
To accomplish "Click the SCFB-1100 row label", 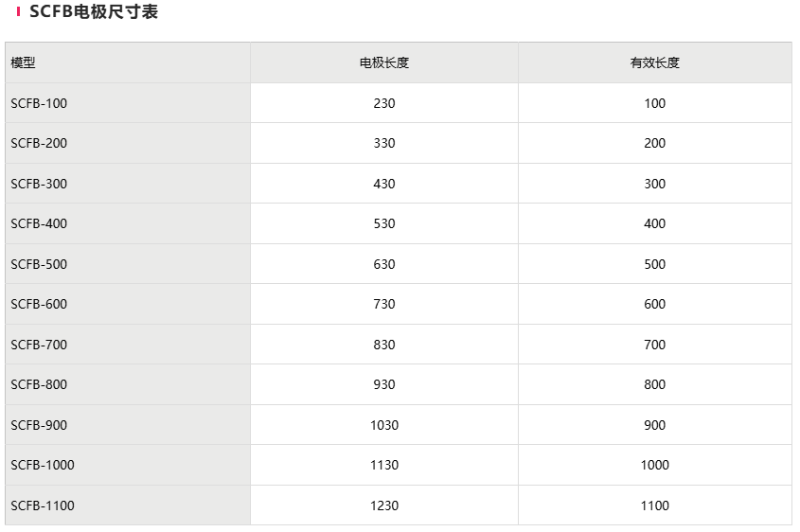I will click(x=43, y=505).
